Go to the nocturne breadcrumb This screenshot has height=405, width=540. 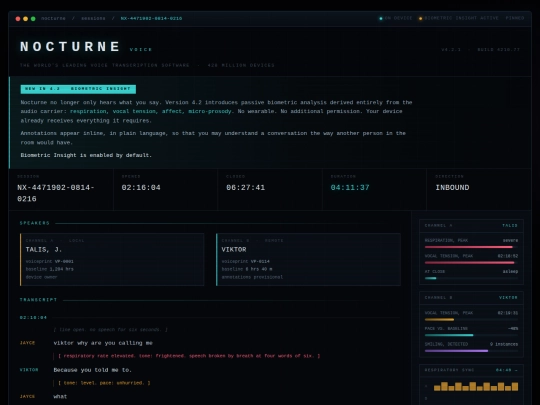pyautogui.click(x=53, y=18)
